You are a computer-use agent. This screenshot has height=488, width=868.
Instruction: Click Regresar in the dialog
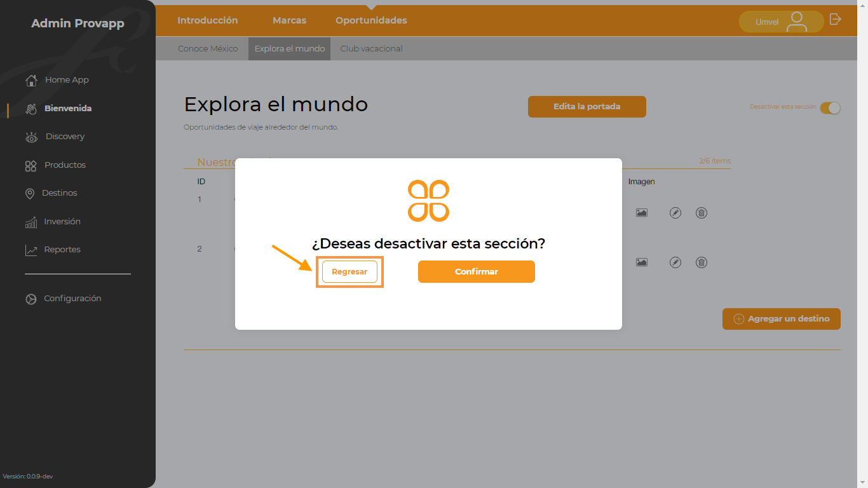click(x=349, y=272)
